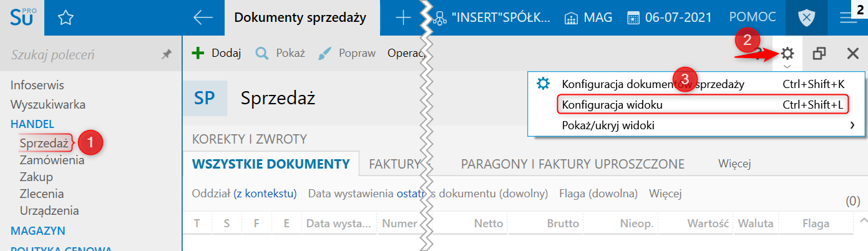The height and width of the screenshot is (251, 868).
Task: Click the Pokaż magnifier button
Action: tap(280, 53)
